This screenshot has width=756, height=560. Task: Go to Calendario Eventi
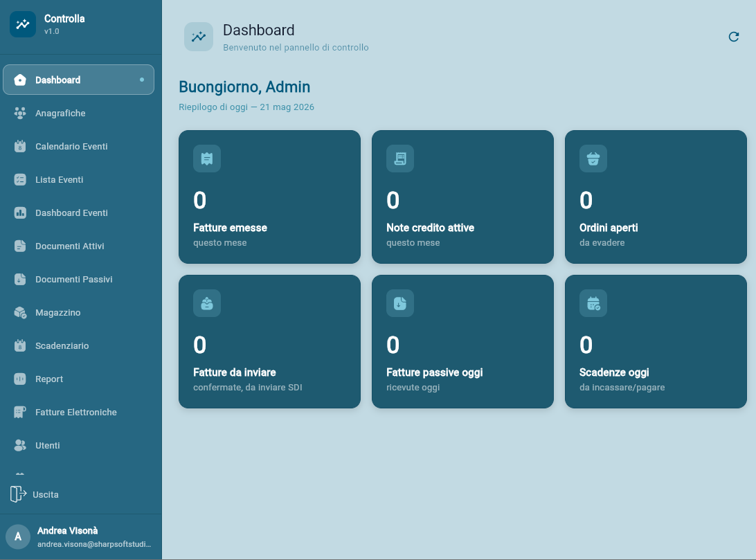[79, 147]
